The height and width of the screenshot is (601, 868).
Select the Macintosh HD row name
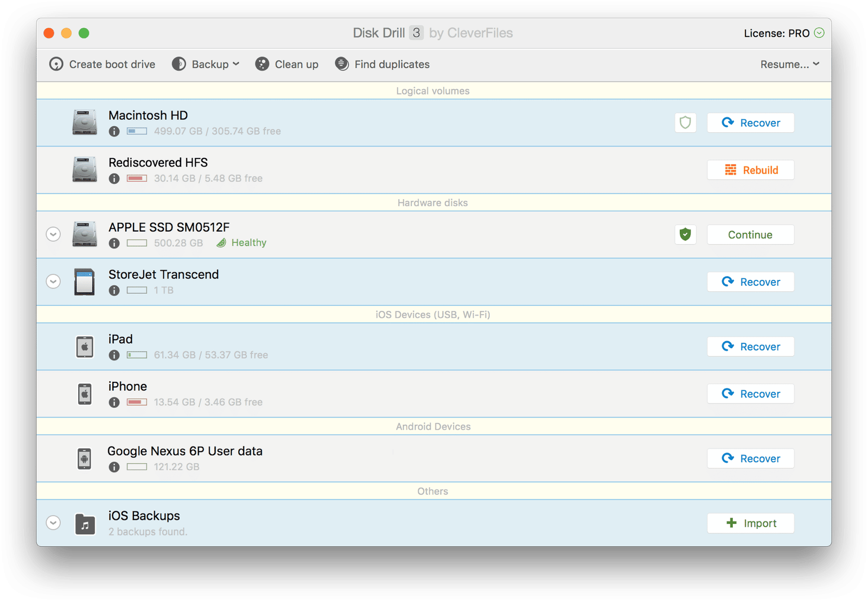148,115
